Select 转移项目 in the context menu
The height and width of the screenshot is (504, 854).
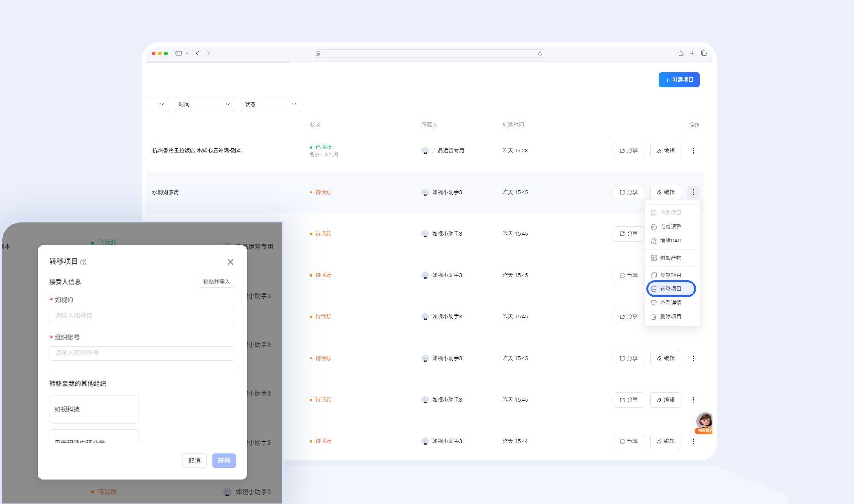[671, 289]
